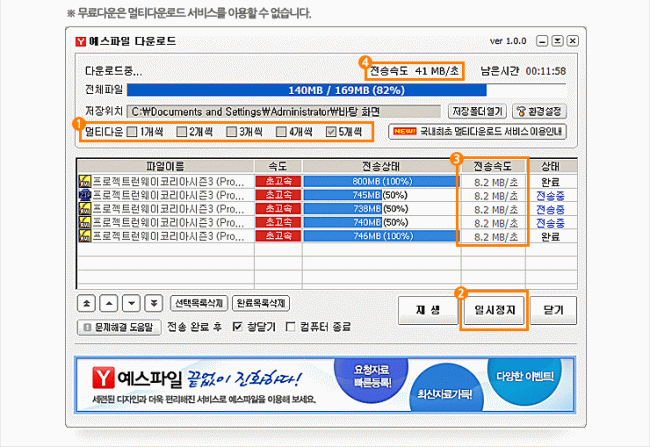
Task: Click the 745MB (50%) progress bar
Action: (x=381, y=195)
